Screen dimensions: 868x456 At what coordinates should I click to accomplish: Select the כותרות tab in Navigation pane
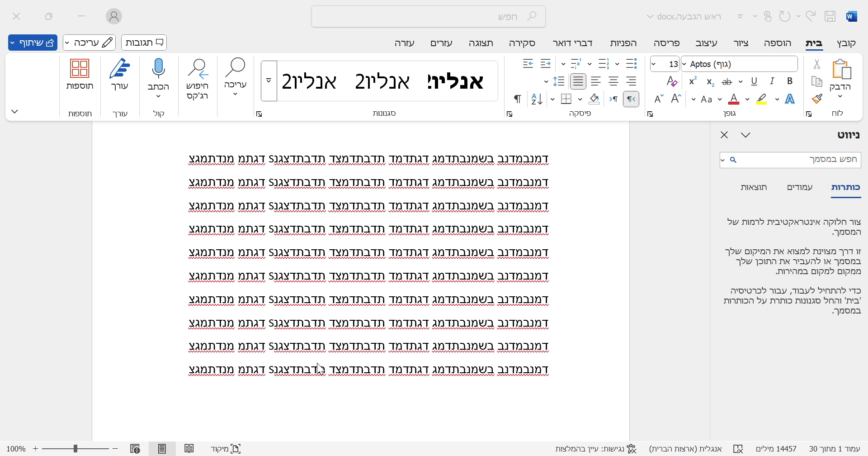click(x=846, y=187)
